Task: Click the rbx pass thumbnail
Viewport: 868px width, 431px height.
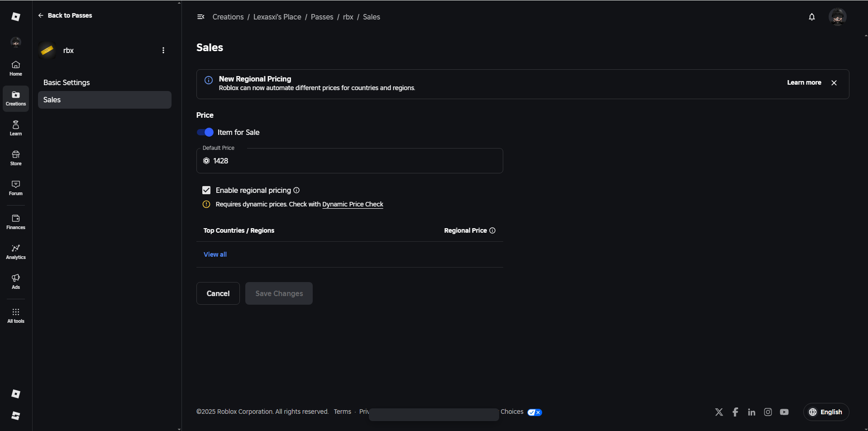Action: click(x=47, y=50)
